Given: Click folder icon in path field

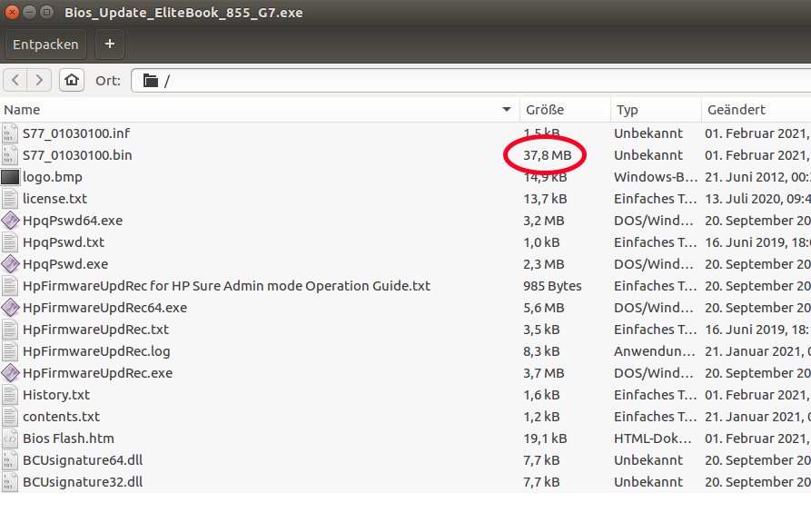Looking at the screenshot, I should [x=151, y=81].
